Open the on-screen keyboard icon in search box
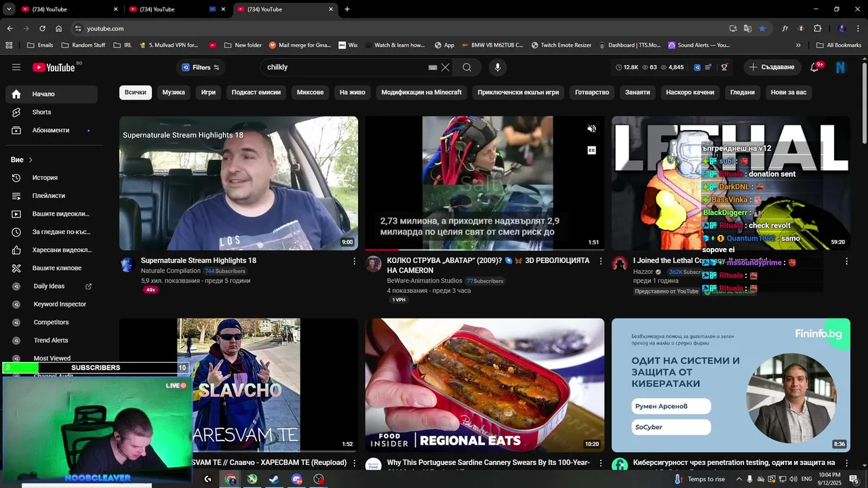The image size is (868, 488). (x=433, y=68)
